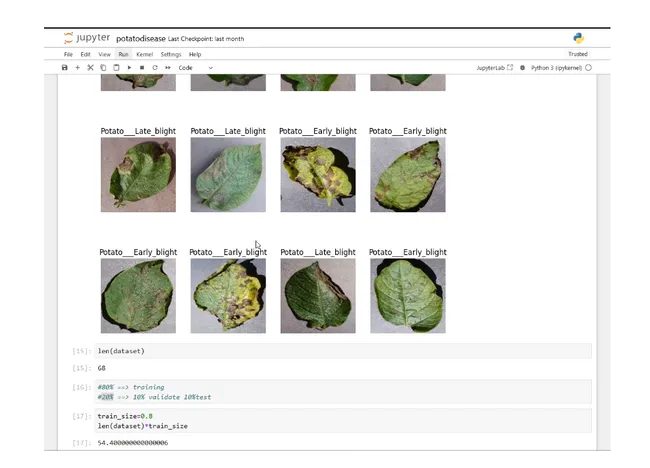Click the first Early_blight leaf in bottom row

coord(138,296)
